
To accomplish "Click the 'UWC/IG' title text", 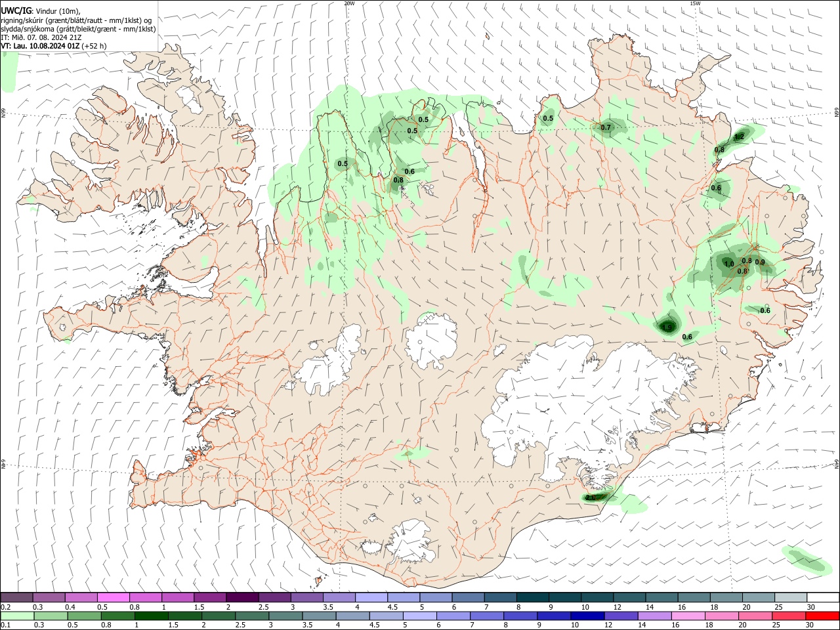I will tap(16, 11).
